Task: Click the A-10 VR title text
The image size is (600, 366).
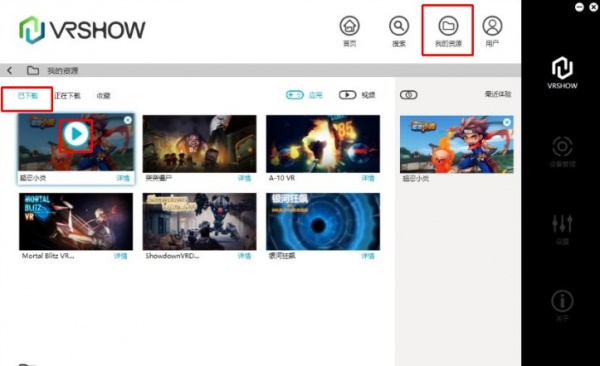Action: (x=282, y=178)
